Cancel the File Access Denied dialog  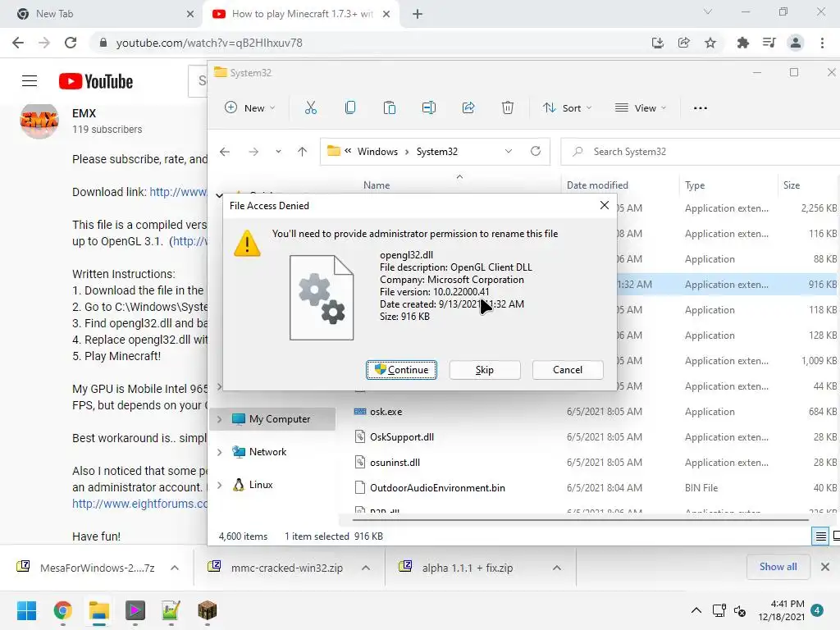(568, 370)
